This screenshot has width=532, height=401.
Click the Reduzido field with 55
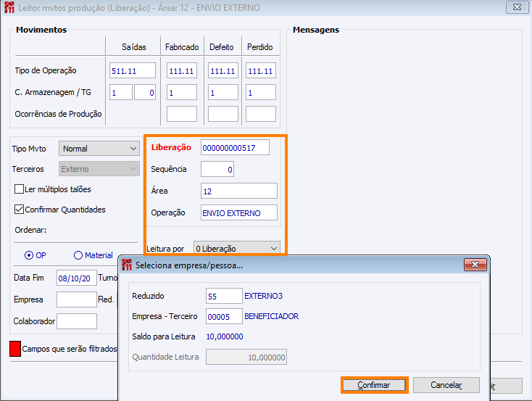[x=224, y=296]
